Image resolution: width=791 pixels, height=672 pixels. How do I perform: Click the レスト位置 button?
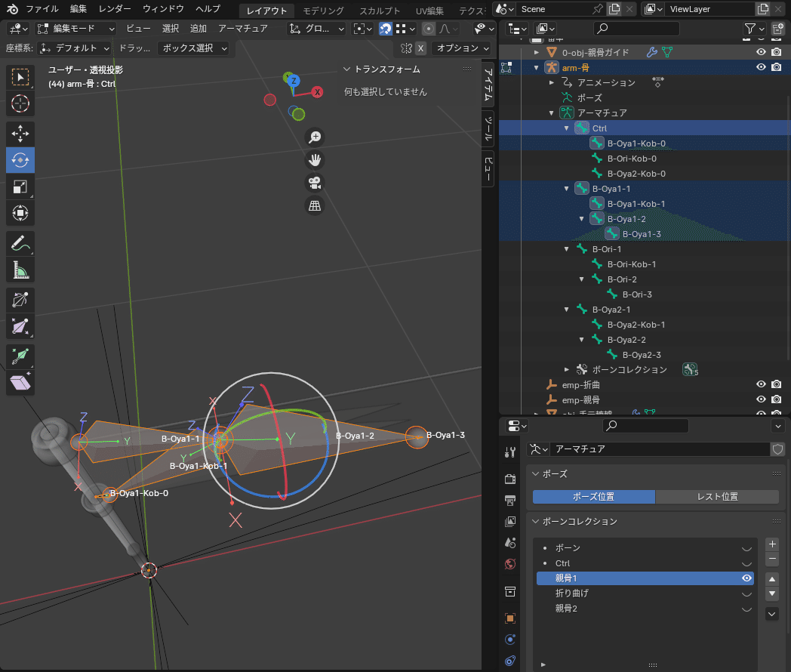tap(717, 497)
